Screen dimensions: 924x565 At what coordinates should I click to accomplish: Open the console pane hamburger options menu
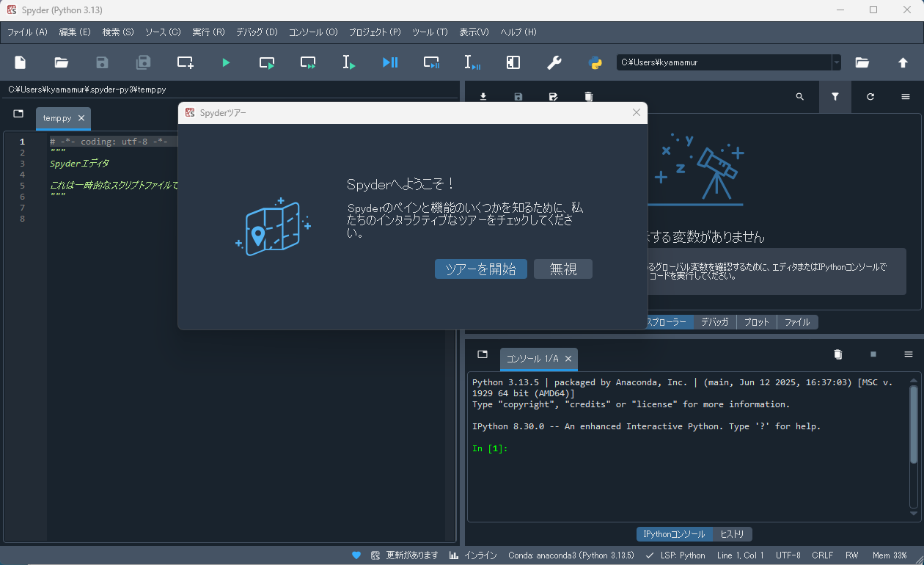[909, 354]
